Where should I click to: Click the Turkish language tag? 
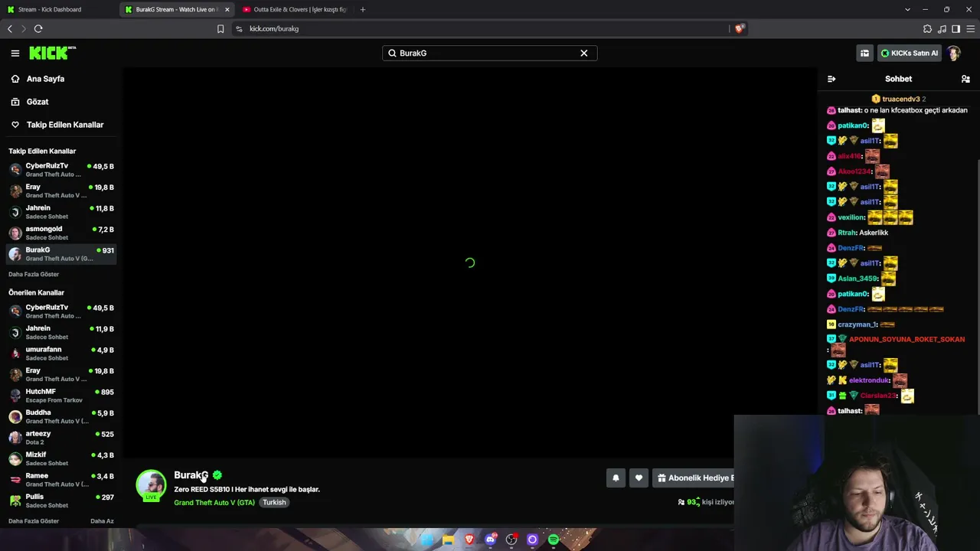[x=274, y=503]
